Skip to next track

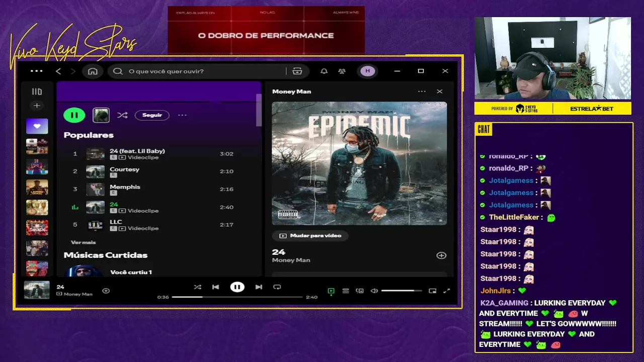259,287
